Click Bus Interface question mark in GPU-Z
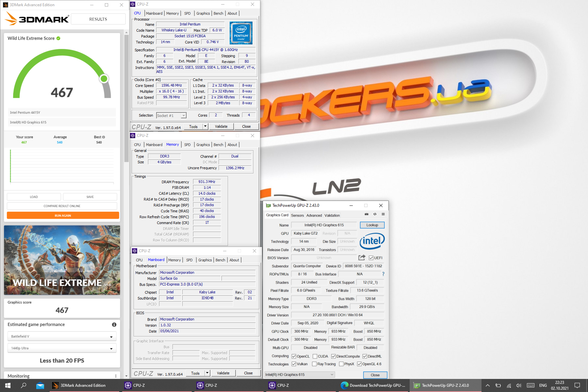This screenshot has width=588, height=392. coord(383,274)
